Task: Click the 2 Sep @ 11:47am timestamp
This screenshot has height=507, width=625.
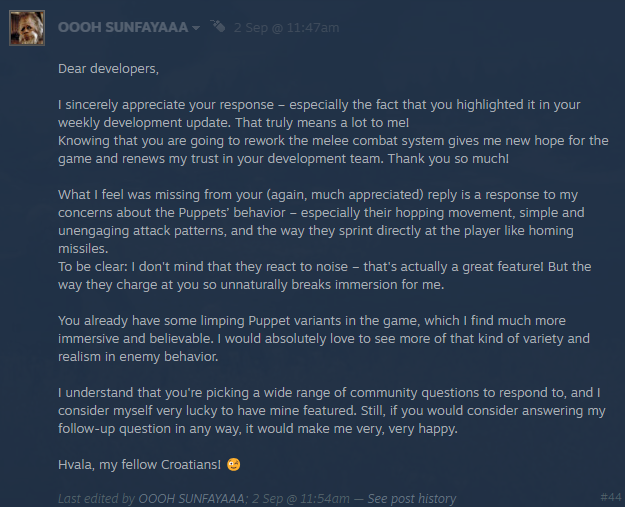Action: pos(287,28)
